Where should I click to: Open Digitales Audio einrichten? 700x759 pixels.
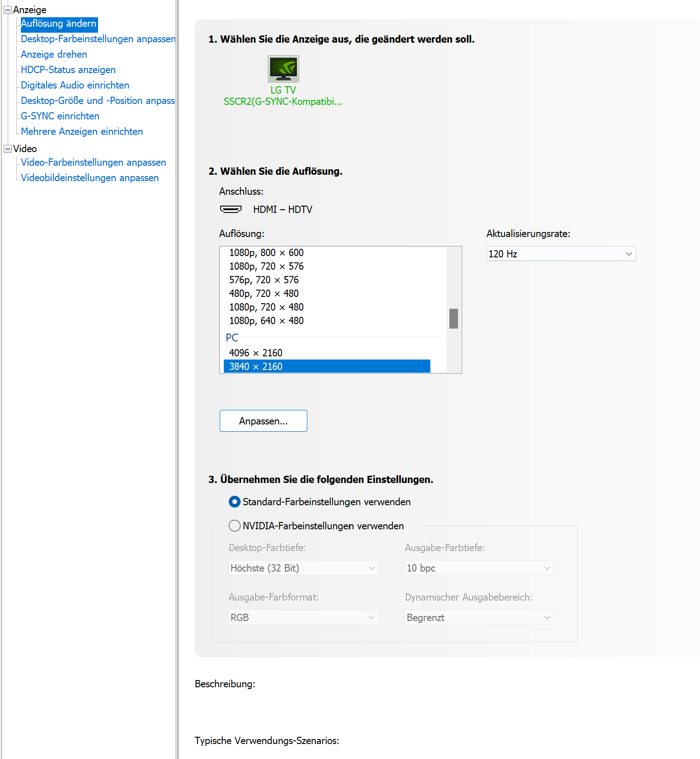click(x=75, y=85)
